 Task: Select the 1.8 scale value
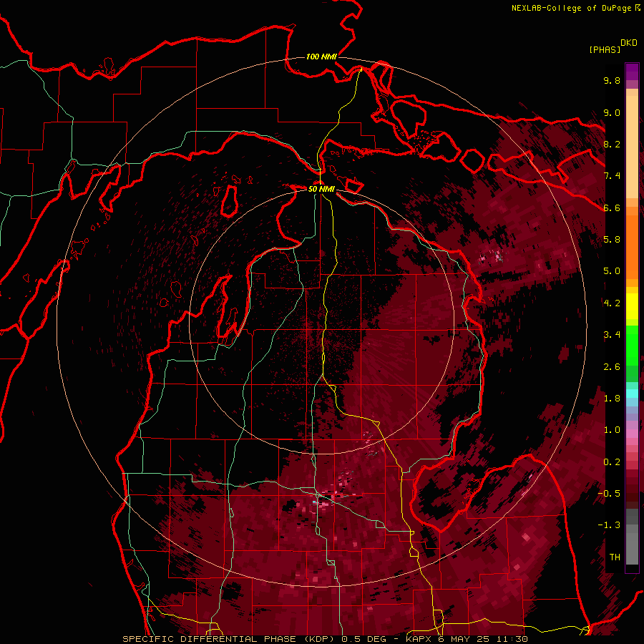(612, 399)
